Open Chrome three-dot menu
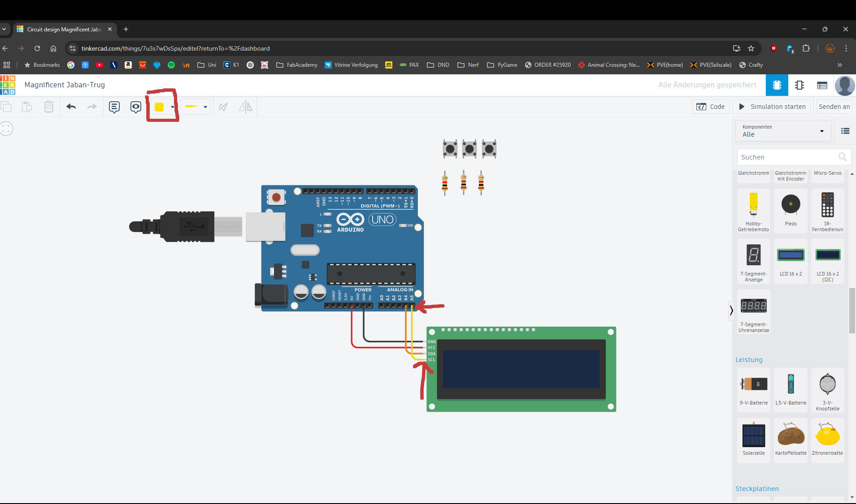The width and height of the screenshot is (856, 504). tap(846, 48)
